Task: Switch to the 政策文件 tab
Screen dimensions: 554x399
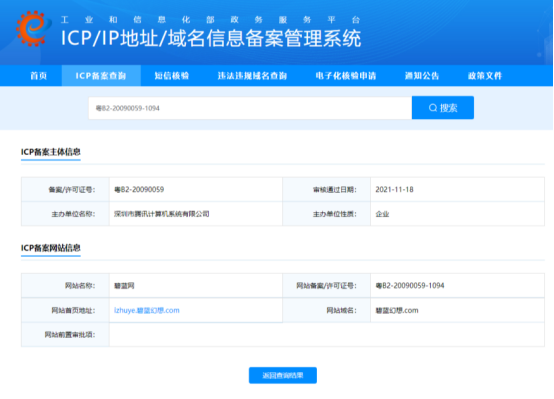Action: tap(485, 76)
